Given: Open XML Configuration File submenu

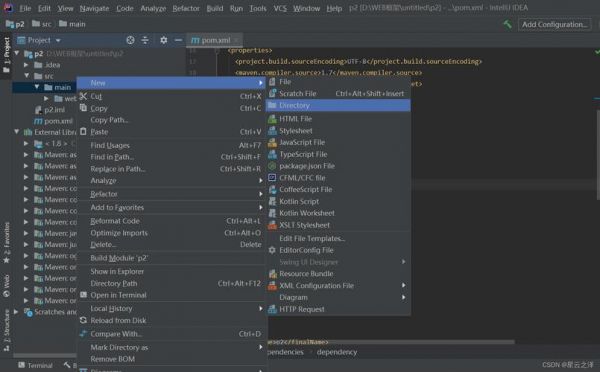Looking at the screenshot, I should tap(338, 286).
